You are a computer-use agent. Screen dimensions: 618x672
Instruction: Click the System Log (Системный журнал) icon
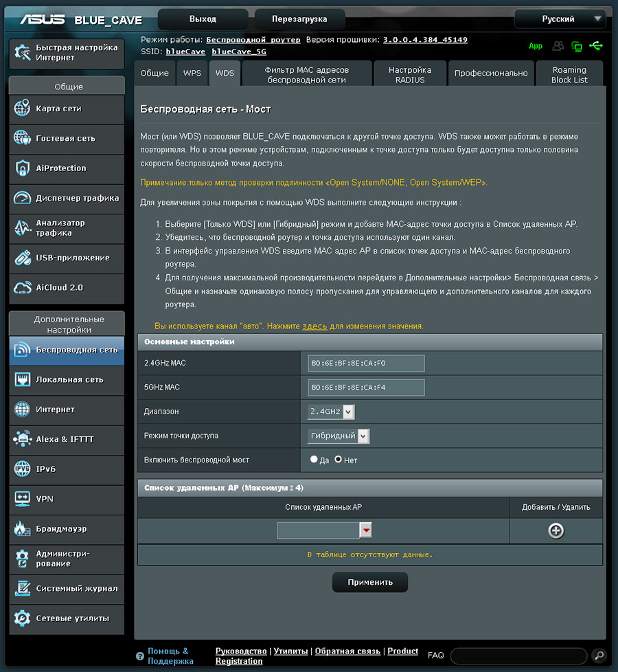pos(22,588)
